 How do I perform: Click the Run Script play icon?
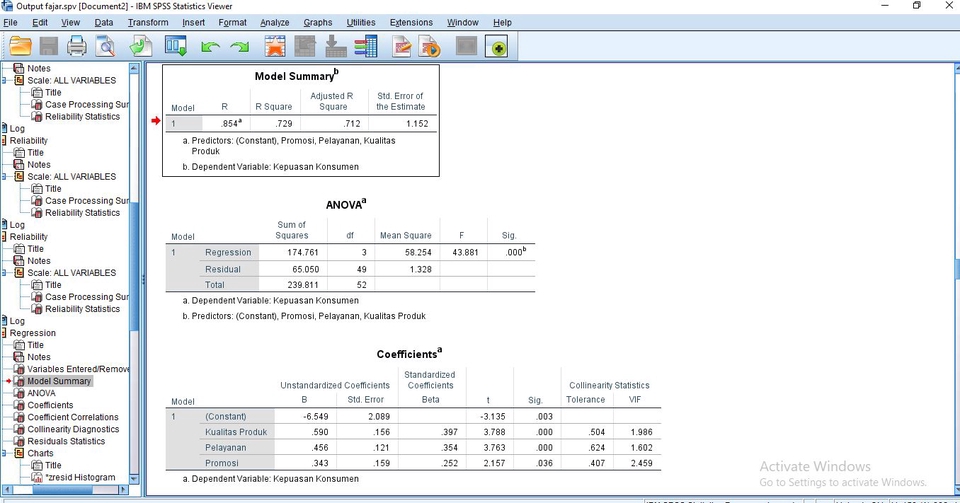click(430, 47)
